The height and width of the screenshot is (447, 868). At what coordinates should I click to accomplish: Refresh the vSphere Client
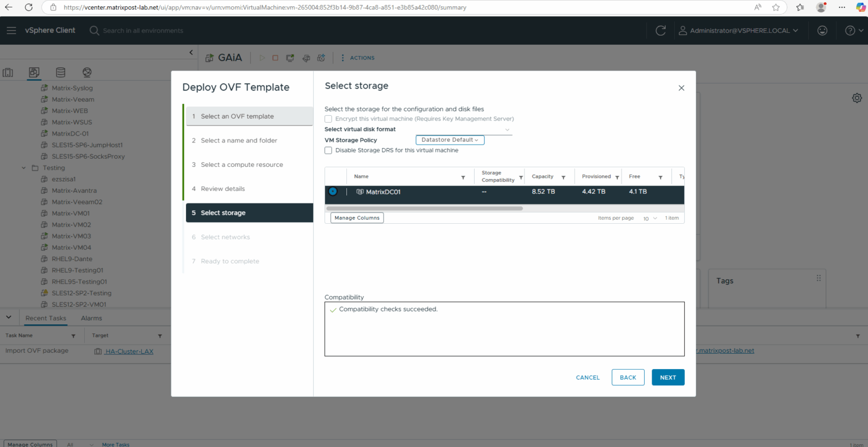[660, 31]
